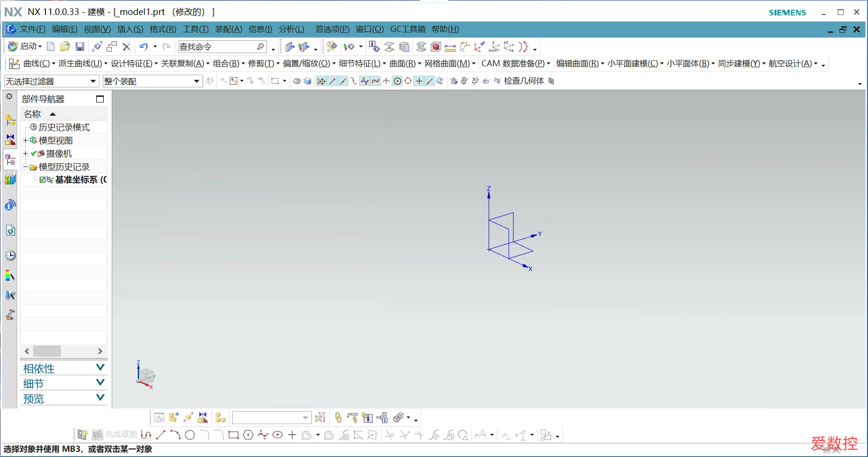Open the 曲线(C) toolbar menu
Screen dimensions: 868x457
click(39, 63)
